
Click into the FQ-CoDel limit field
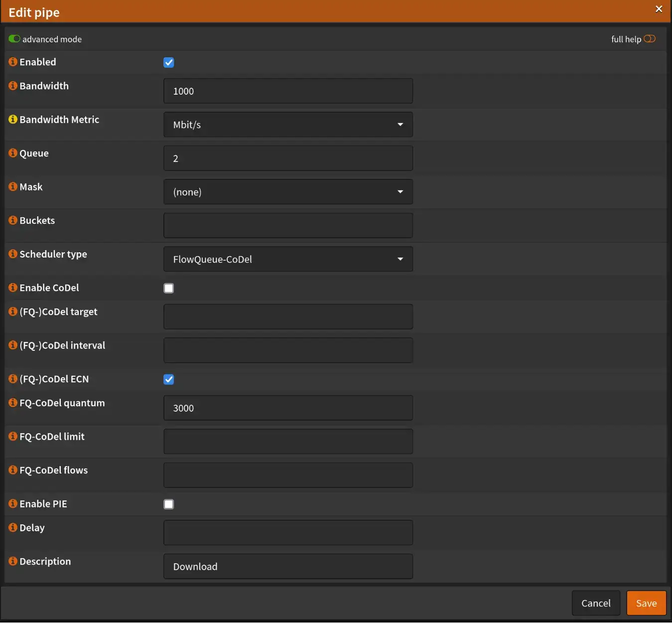tap(288, 442)
